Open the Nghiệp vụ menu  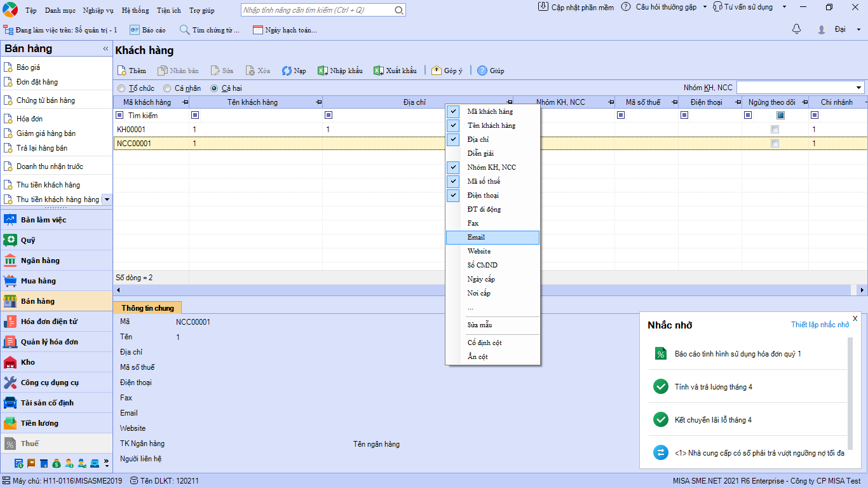98,10
